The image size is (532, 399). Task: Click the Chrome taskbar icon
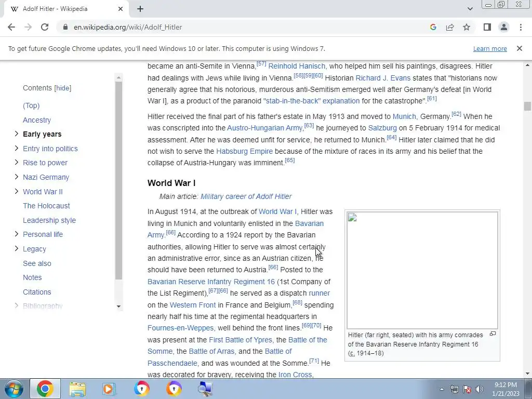pyautogui.click(x=45, y=389)
